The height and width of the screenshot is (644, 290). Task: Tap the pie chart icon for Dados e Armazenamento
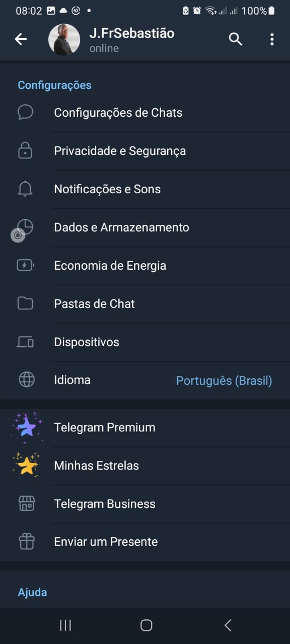pos(25,227)
